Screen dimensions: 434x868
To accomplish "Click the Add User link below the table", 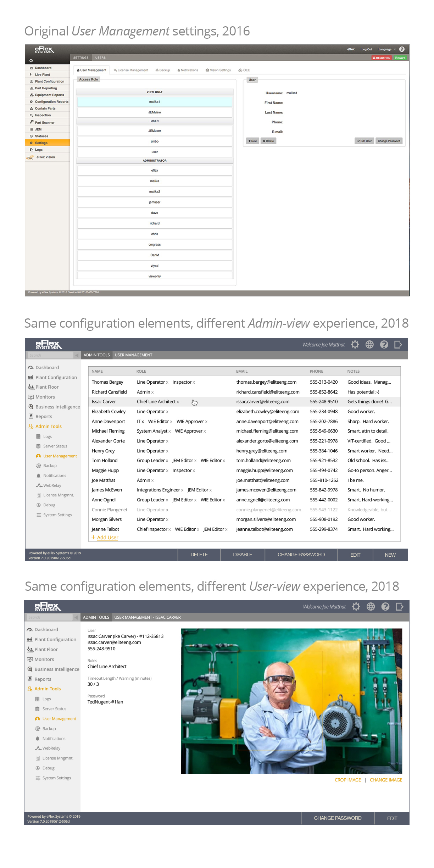I will (x=107, y=538).
